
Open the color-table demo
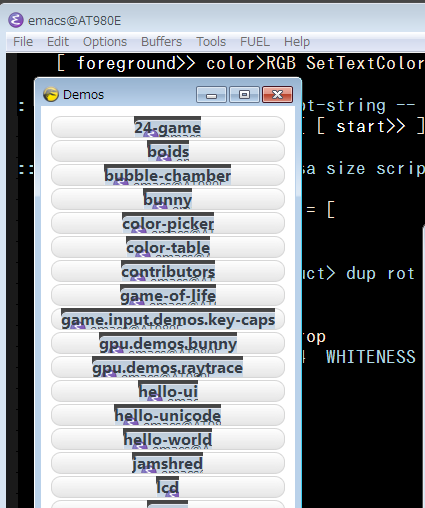point(168,247)
